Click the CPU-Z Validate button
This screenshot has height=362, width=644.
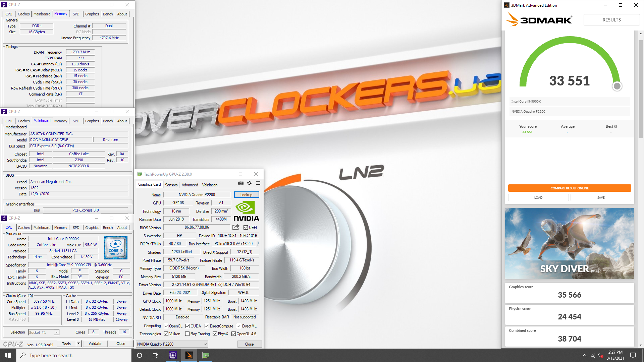[95, 344]
